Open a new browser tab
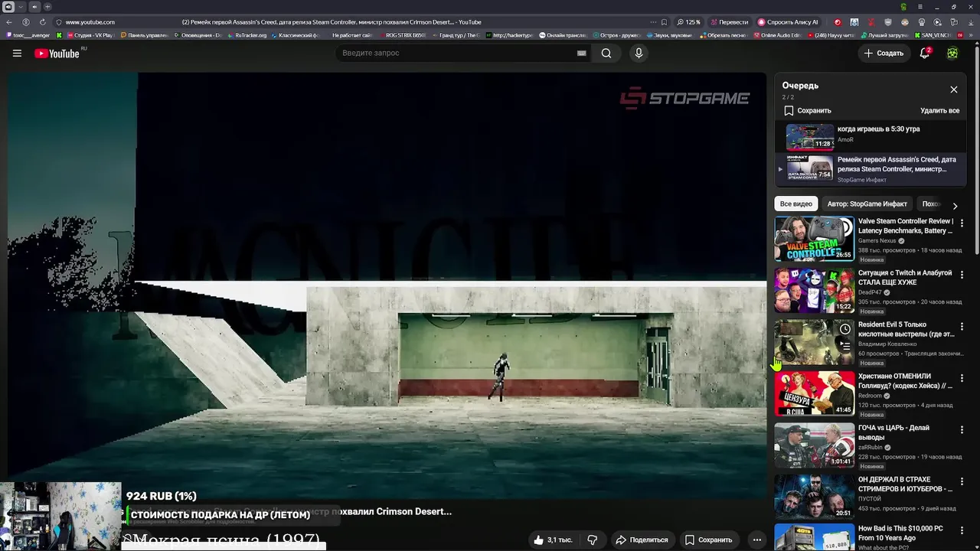The width and height of the screenshot is (980, 551). pyautogui.click(x=47, y=7)
